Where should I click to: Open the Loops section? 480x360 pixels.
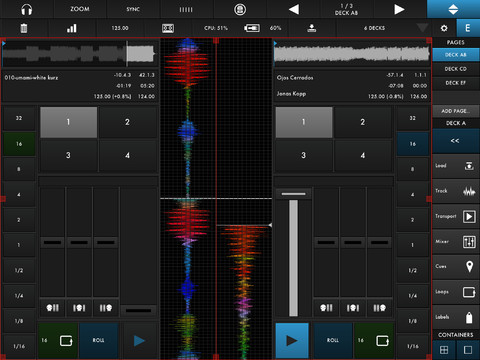[x=456, y=292]
